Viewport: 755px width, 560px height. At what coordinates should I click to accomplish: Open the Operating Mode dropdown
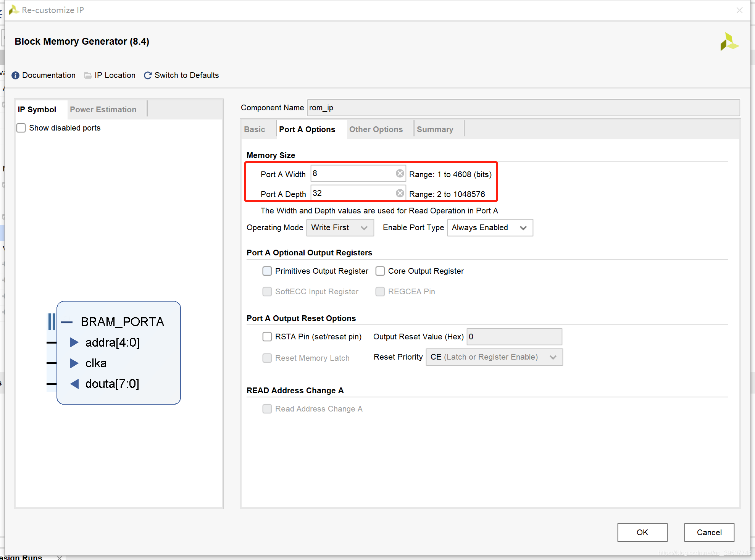pyautogui.click(x=340, y=228)
